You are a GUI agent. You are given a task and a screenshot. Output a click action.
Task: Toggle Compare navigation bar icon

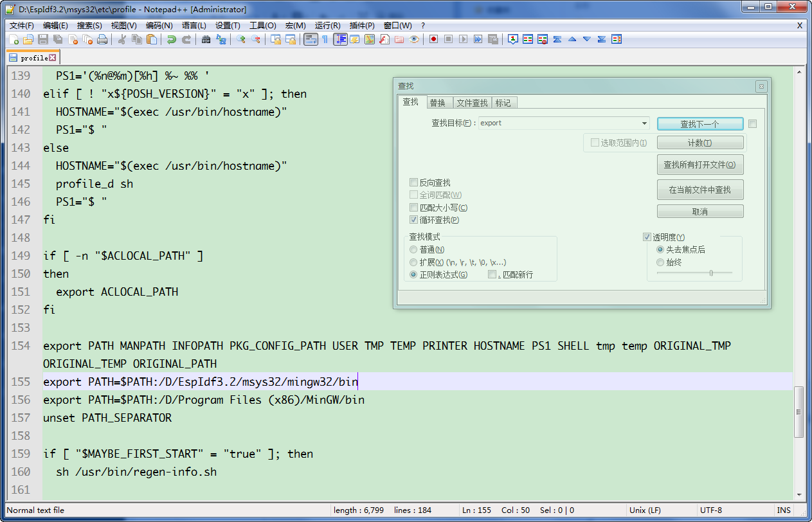pos(616,39)
